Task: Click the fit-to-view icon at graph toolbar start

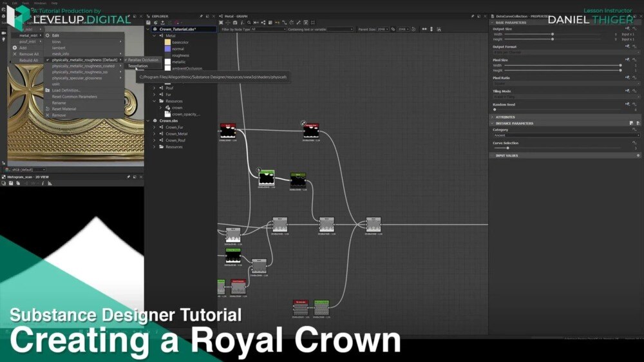Action: click(x=221, y=23)
